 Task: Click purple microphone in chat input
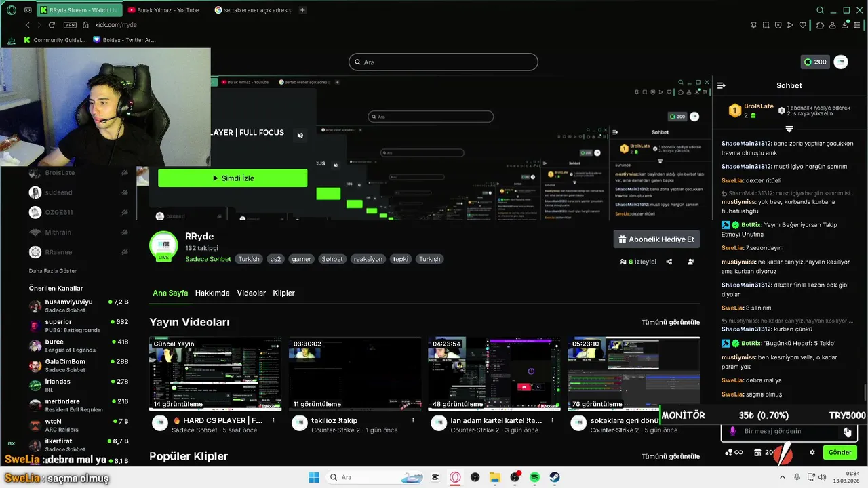tap(732, 431)
